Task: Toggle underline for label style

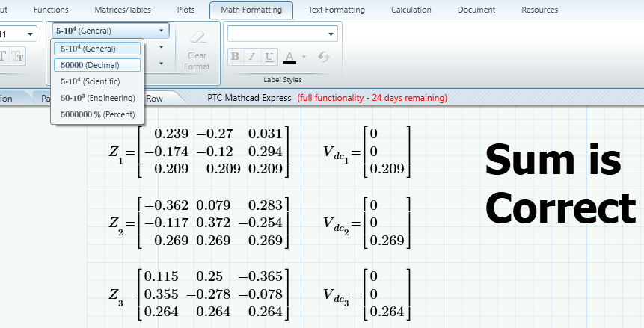Action: pos(269,57)
